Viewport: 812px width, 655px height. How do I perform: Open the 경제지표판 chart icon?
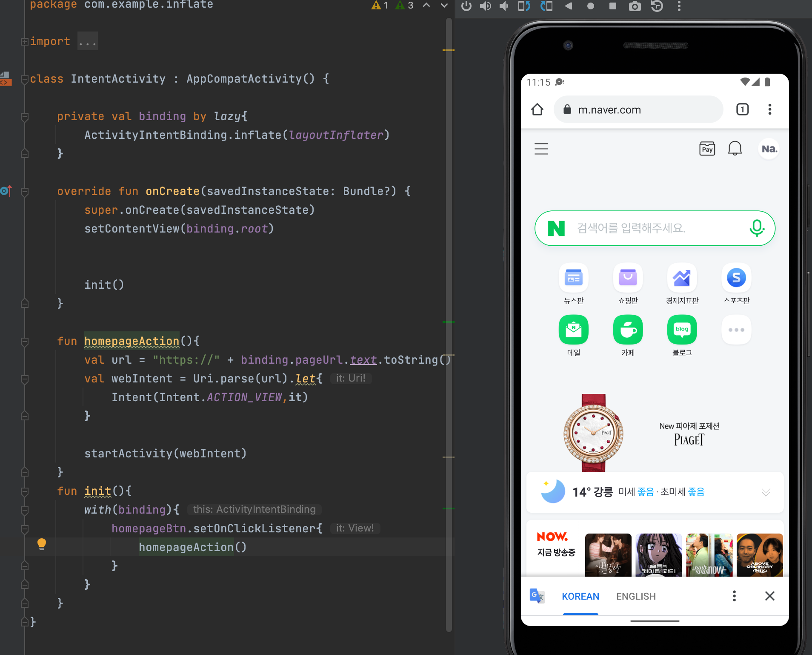coord(682,278)
